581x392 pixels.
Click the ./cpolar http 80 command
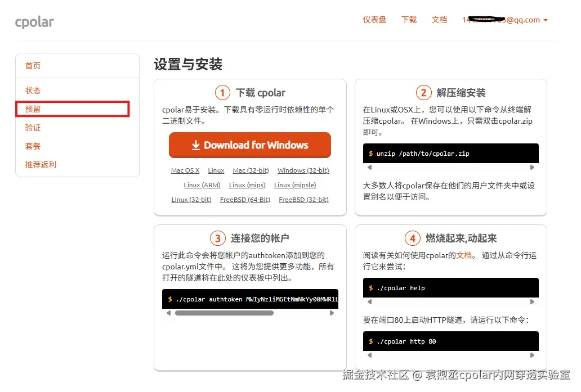coord(406,341)
